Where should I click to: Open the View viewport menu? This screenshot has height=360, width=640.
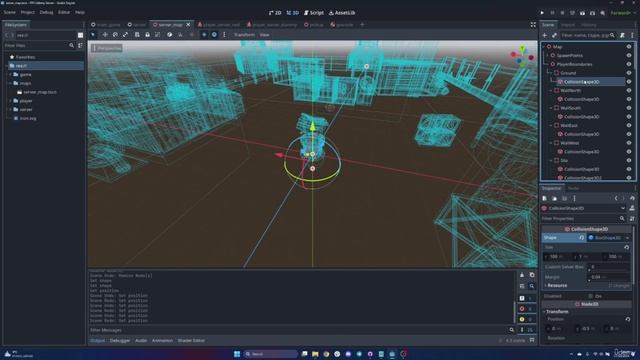264,35
